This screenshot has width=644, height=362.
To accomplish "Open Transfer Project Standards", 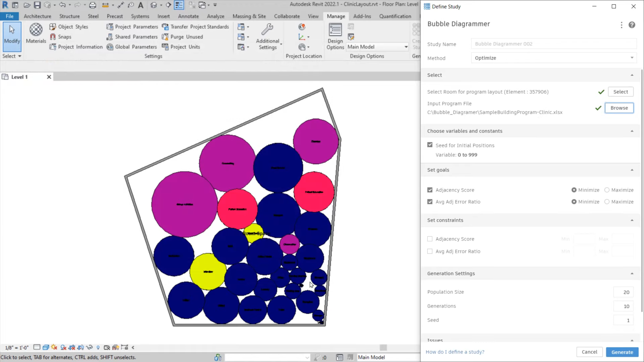I will pyautogui.click(x=195, y=26).
